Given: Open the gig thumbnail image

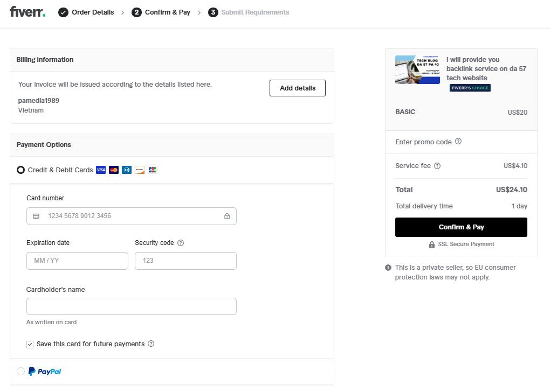Looking at the screenshot, I should coord(417,69).
